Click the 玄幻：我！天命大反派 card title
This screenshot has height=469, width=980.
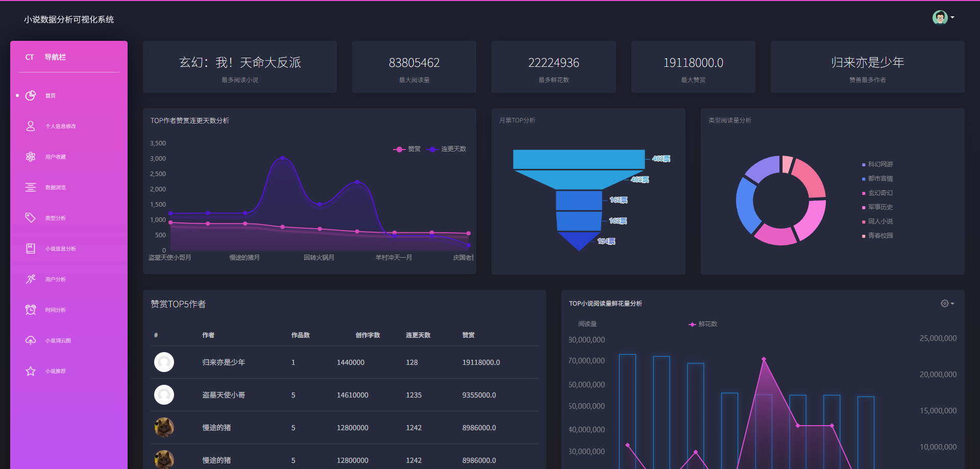pos(240,62)
